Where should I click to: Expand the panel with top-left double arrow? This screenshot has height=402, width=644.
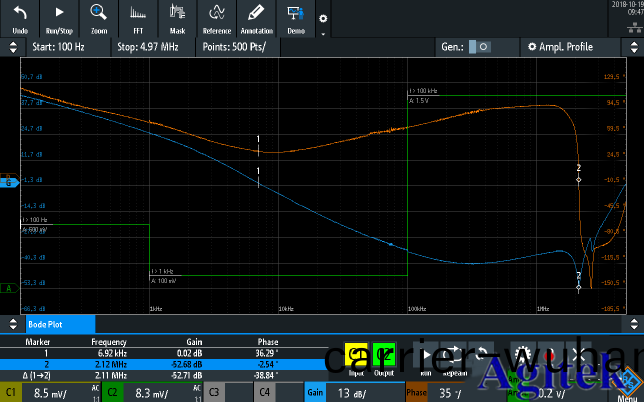(11, 47)
